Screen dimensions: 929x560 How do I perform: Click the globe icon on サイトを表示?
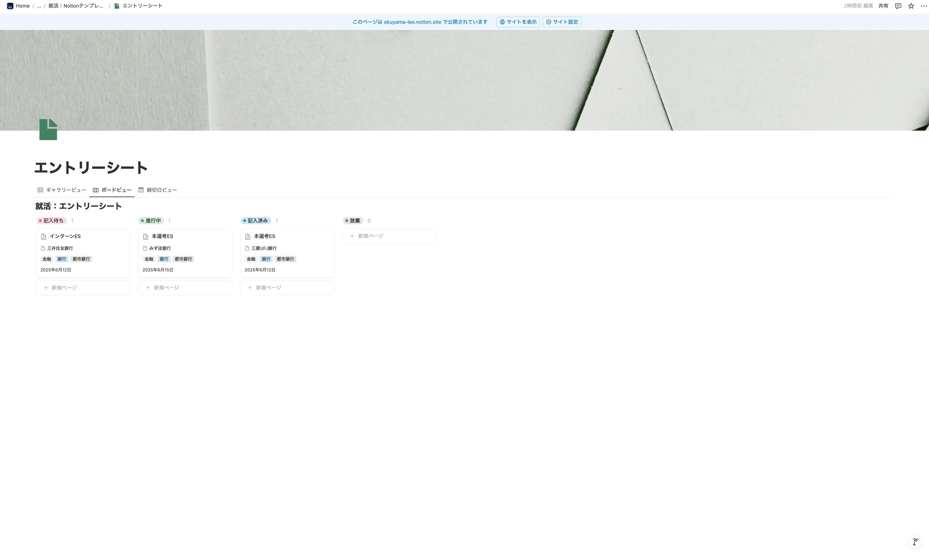502,22
